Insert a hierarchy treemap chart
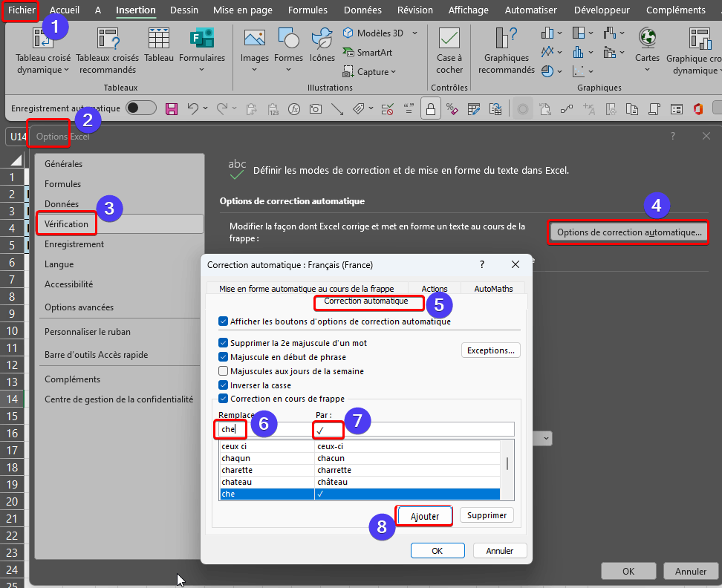Image resolution: width=722 pixels, height=588 pixels. 579,33
